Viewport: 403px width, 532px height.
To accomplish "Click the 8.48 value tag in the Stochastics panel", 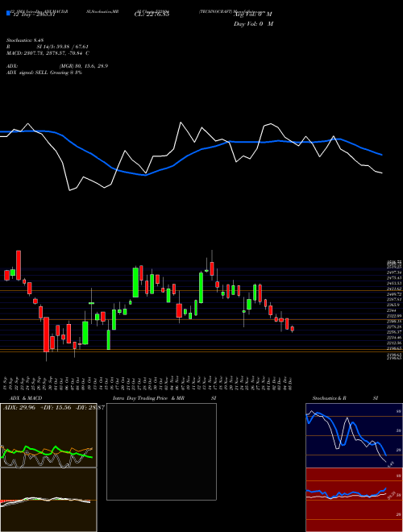I will coord(390,463).
